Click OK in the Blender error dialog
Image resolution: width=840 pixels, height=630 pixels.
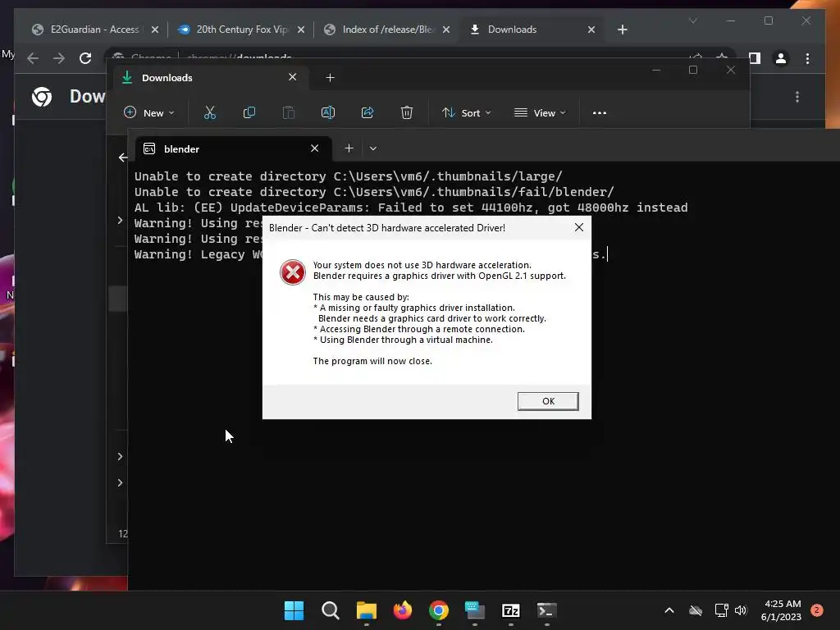point(547,401)
